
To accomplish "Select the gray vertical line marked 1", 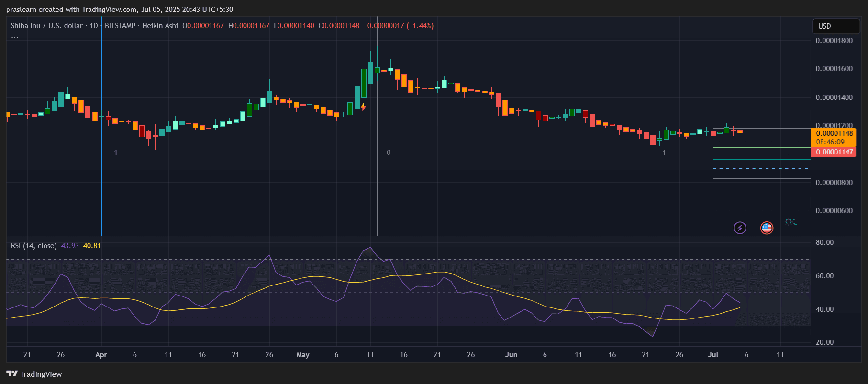I will coord(653,191).
